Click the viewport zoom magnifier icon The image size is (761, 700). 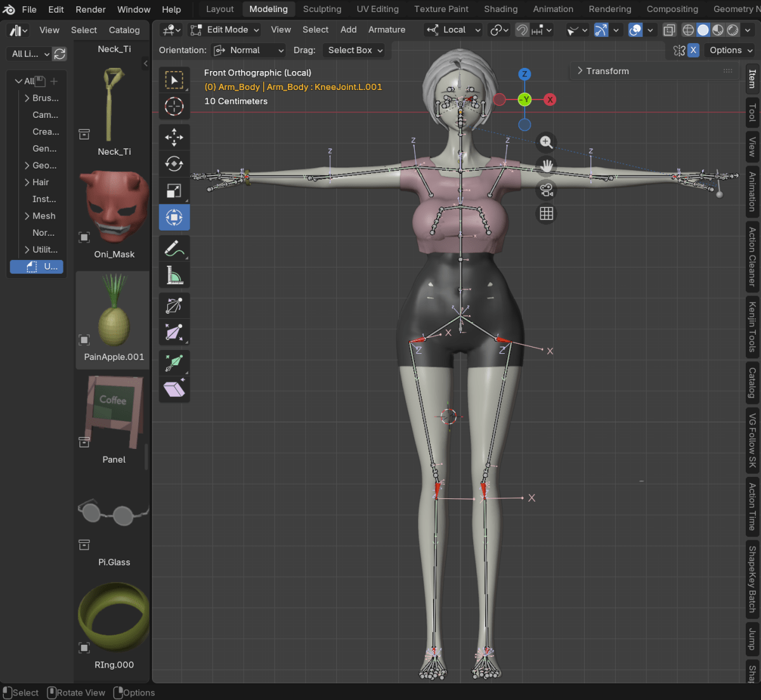click(546, 142)
